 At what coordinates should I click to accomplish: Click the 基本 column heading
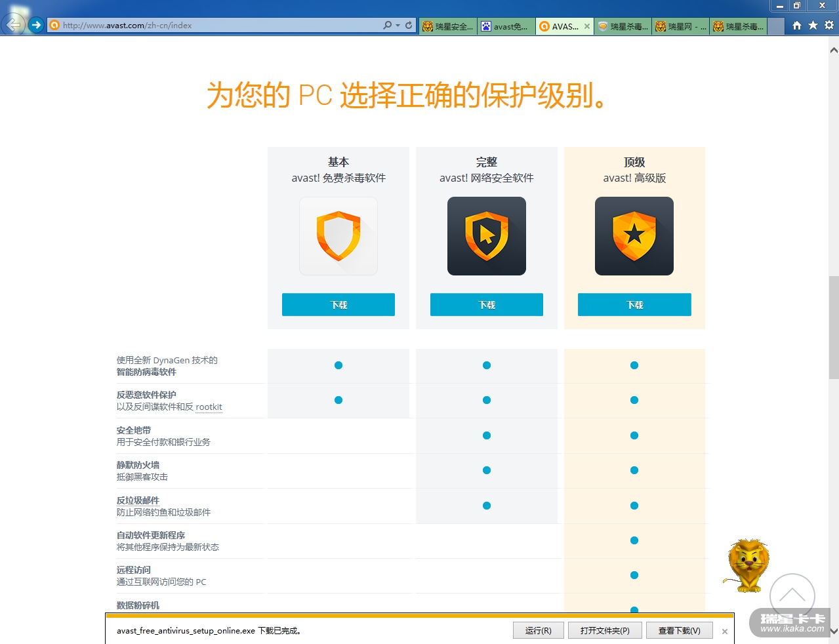[338, 162]
